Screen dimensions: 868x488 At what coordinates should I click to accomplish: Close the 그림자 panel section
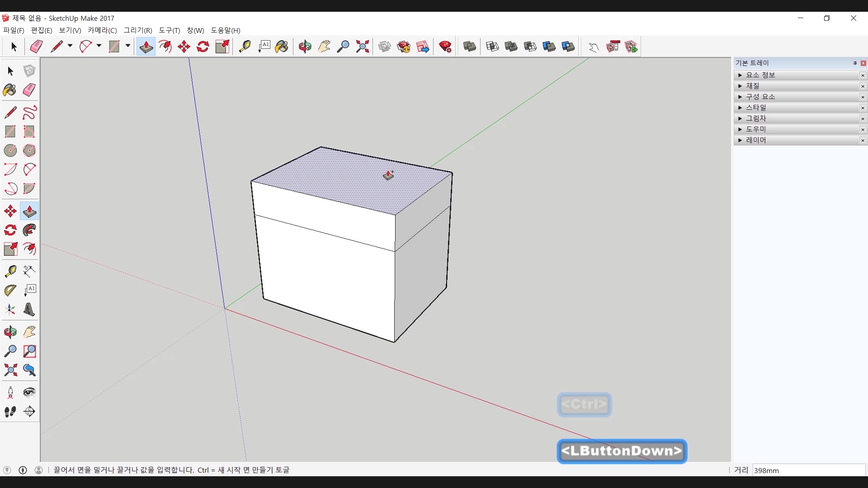863,118
